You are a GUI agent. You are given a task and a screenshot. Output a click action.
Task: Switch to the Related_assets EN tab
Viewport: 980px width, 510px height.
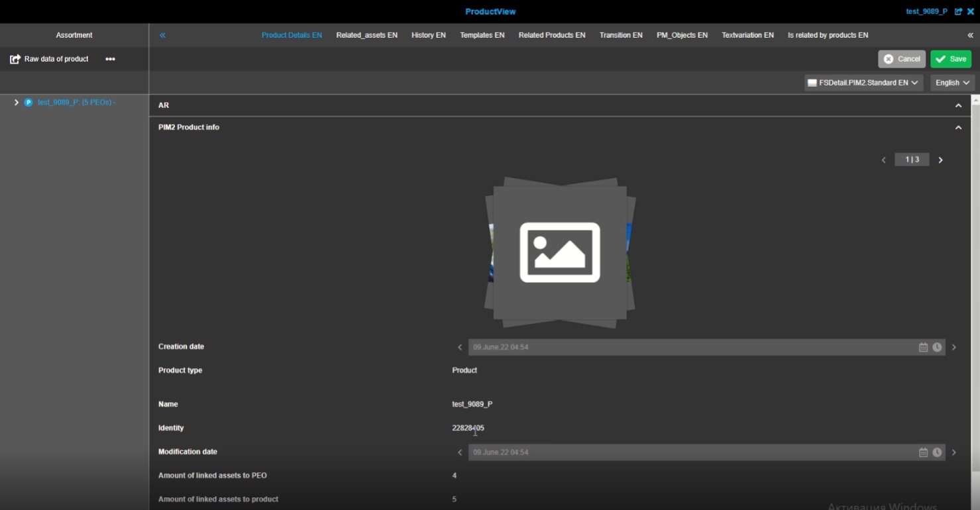366,35
